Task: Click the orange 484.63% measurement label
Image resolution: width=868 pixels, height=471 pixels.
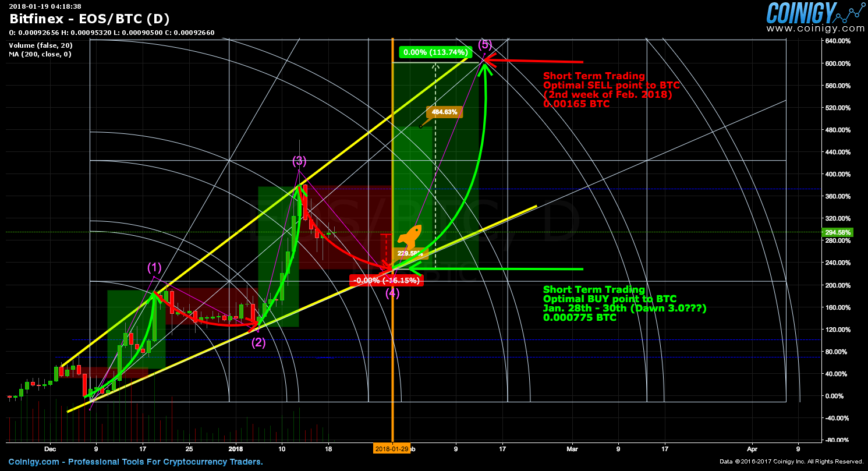Action: [445, 112]
